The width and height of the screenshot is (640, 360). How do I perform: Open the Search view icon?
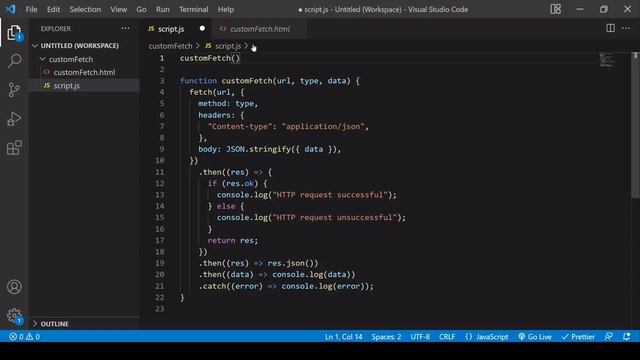[14, 61]
